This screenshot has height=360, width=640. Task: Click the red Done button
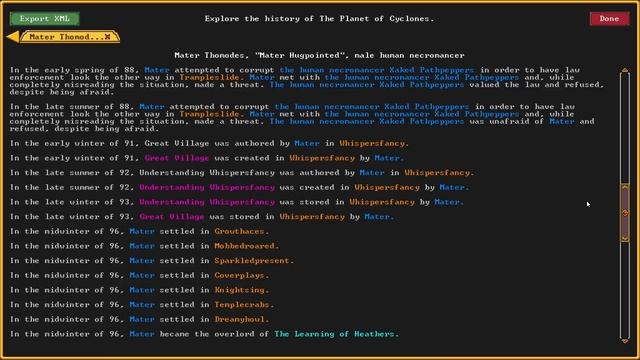click(x=609, y=19)
